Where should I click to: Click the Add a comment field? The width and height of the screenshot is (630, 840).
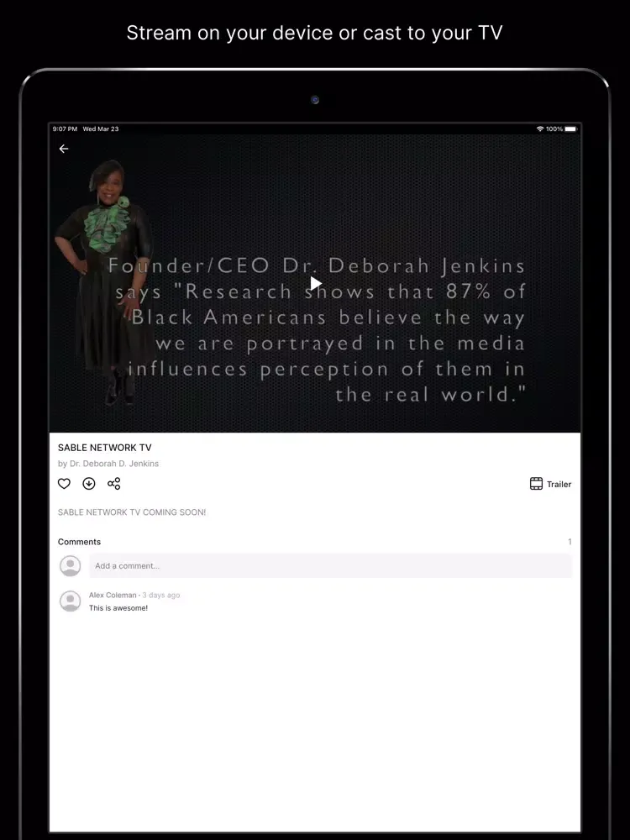point(330,565)
